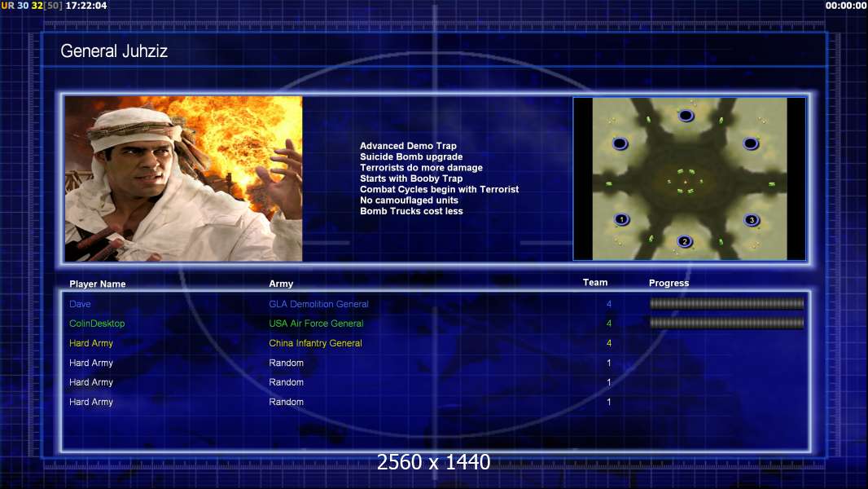Screen dimensions: 868x489
Task: Click the 00:00:00 timer readout
Action: 846,6
